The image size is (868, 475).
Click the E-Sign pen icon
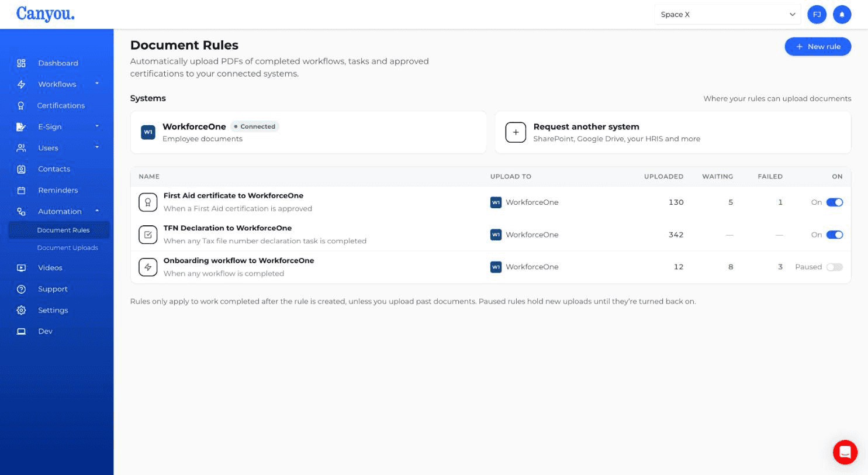(21, 126)
